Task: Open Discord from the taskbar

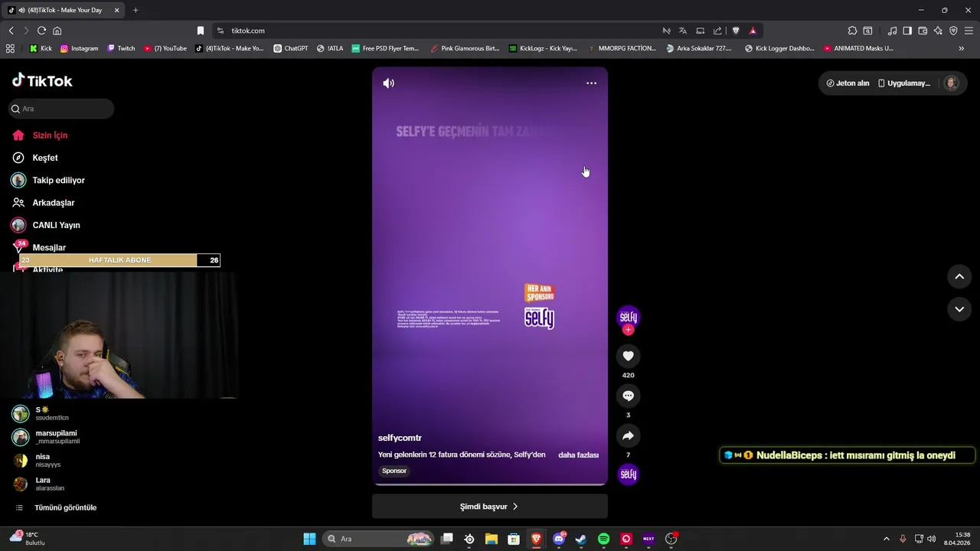Action: tap(559, 539)
